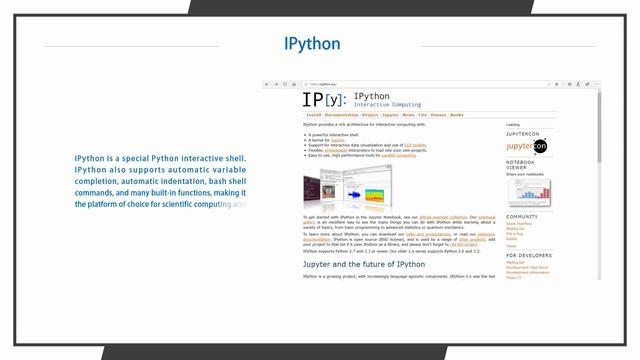Click the browser Back arrow icon

pyautogui.click(x=267, y=84)
